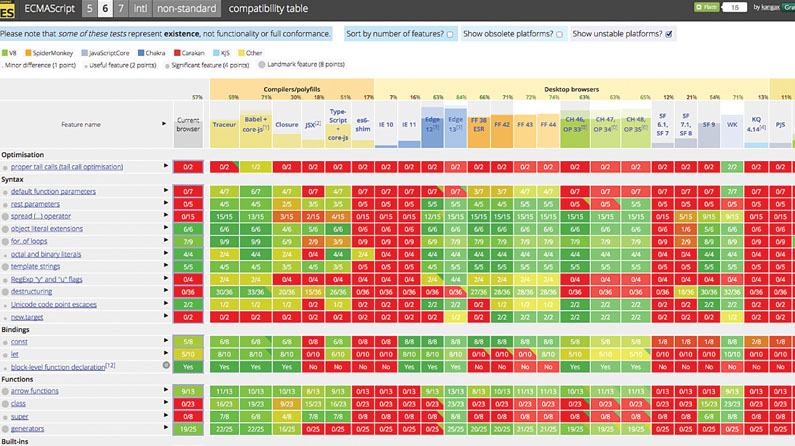Expand default function parameters row arrow
Image resolution: width=795 pixels, height=446 pixels.
(x=166, y=191)
